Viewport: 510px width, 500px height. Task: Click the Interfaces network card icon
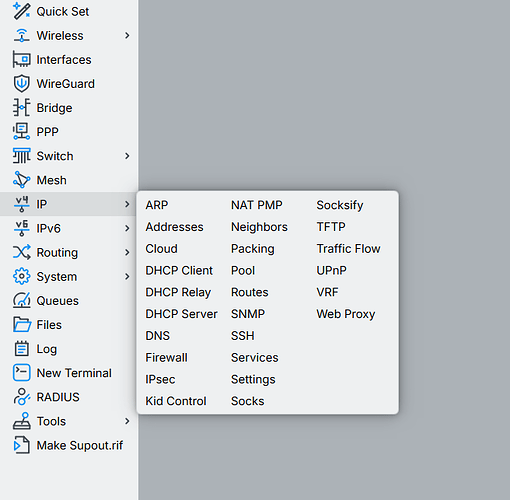click(21, 59)
